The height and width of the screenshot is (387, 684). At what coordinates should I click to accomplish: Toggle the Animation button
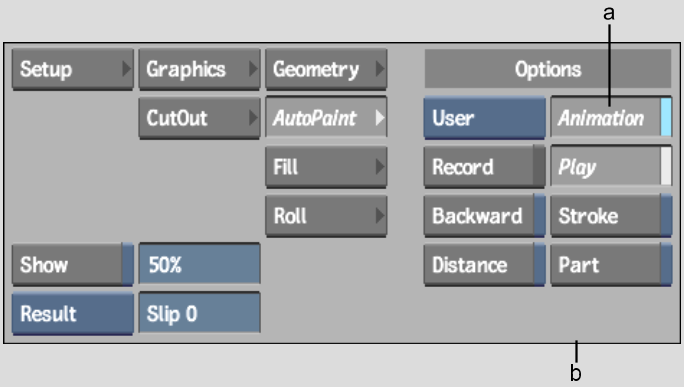click(x=611, y=118)
